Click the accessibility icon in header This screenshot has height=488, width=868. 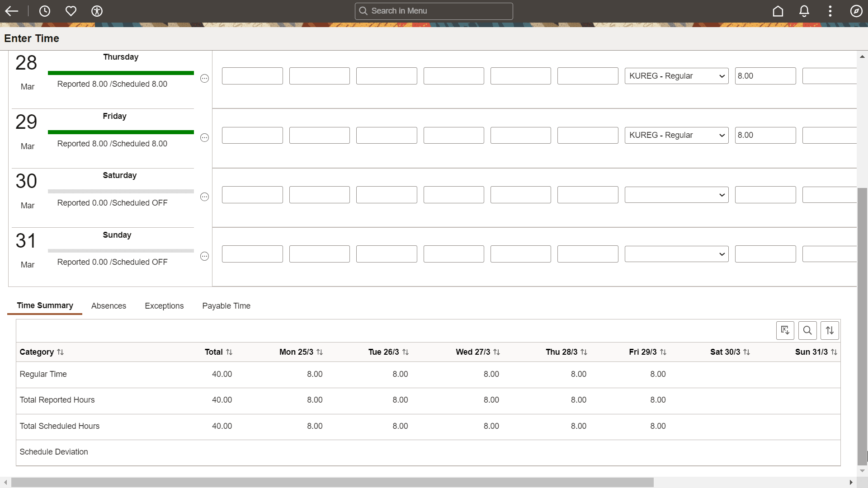(97, 11)
